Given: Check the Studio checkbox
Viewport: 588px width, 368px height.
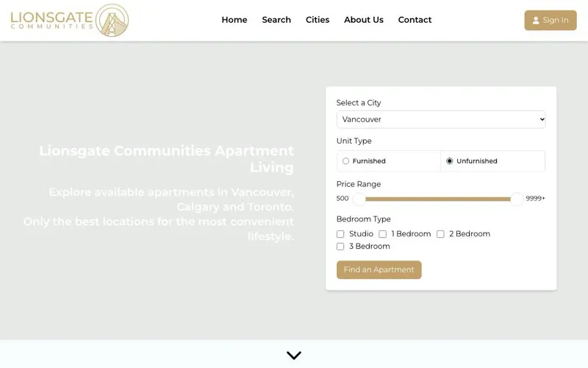Looking at the screenshot, I should (x=340, y=234).
